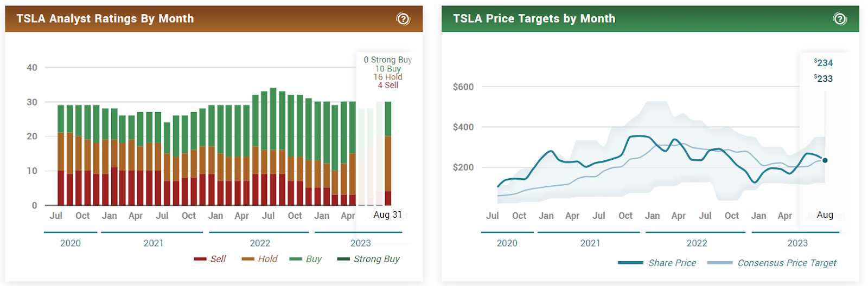Click the Hold orange legend swatch
868x286 pixels.
[248, 259]
